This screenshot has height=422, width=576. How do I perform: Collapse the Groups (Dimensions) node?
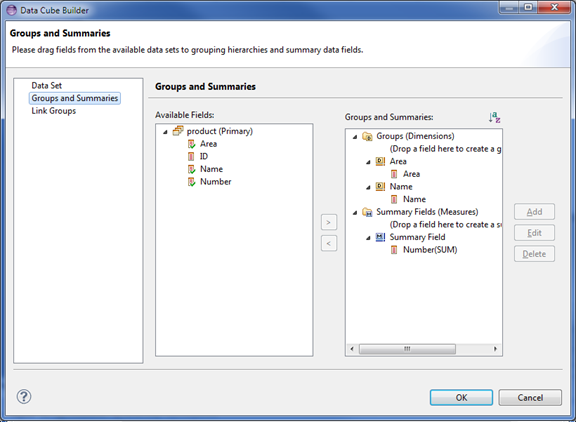tap(355, 137)
